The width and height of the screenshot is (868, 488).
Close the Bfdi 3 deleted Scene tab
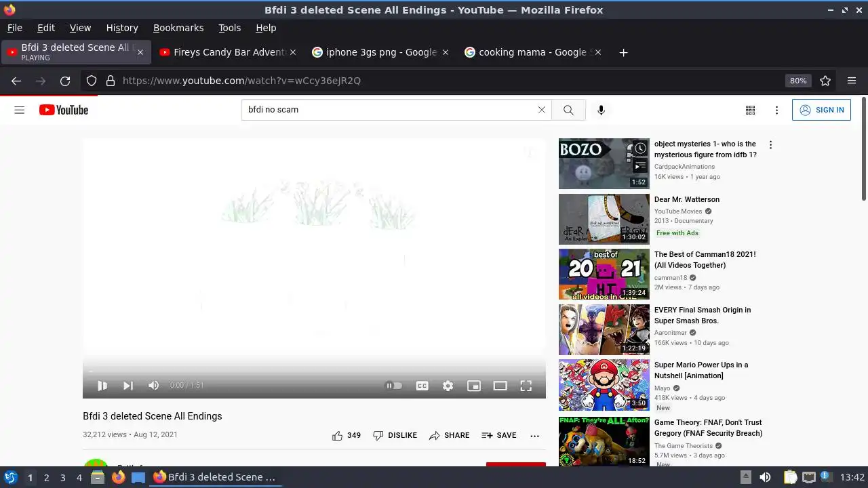140,52
